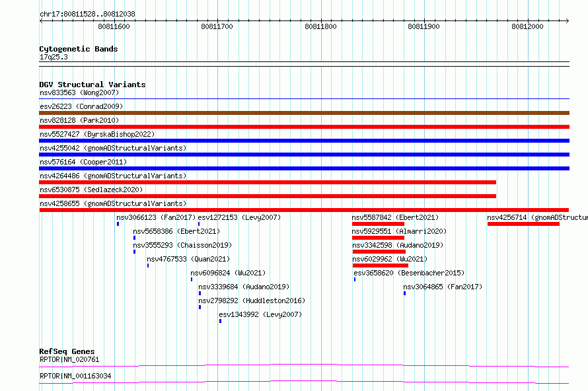The width and height of the screenshot is (588, 391).
Task: Select red bar under nsv6029962 Wu2021
Action: [x=381, y=266]
